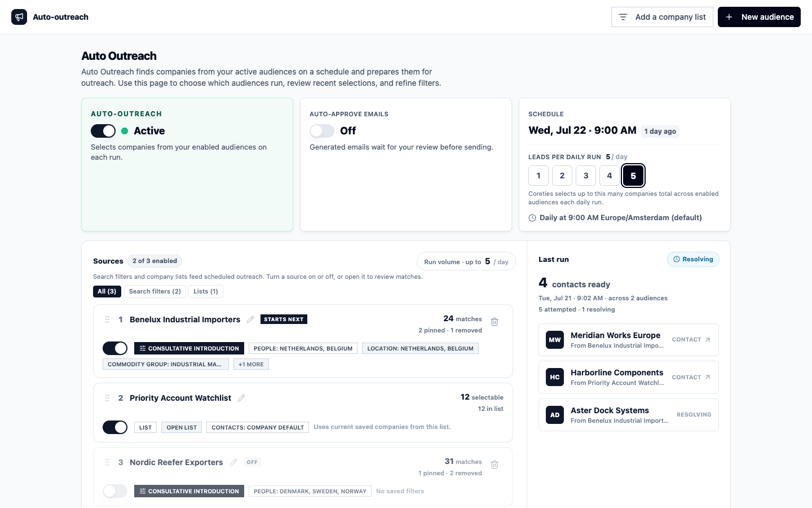This screenshot has width=812, height=508.
Task: Click the 12 selectable count
Action: [482, 397]
